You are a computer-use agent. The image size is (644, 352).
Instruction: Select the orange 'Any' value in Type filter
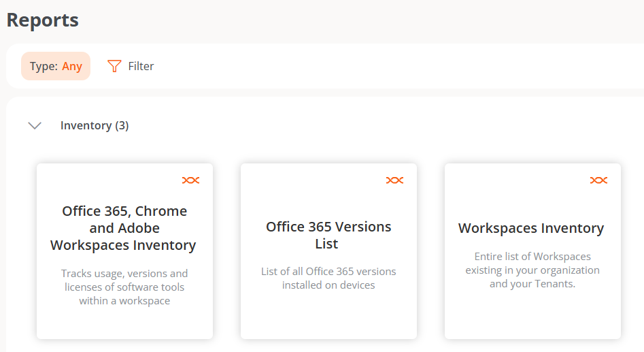72,66
